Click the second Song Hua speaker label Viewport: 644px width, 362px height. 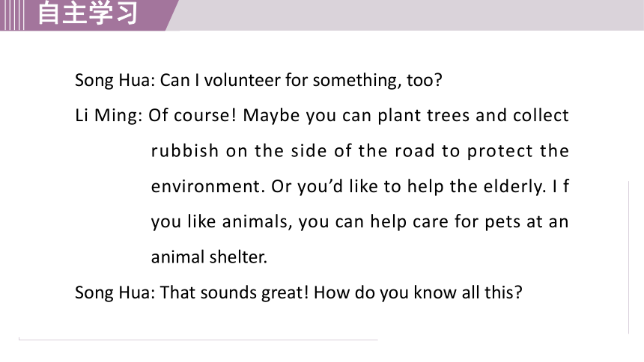(112, 293)
